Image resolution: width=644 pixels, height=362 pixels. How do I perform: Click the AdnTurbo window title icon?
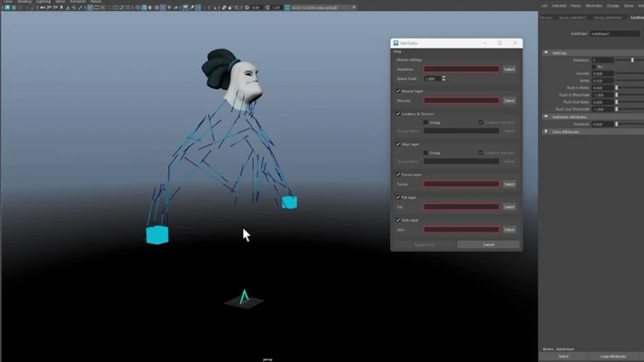[396, 43]
